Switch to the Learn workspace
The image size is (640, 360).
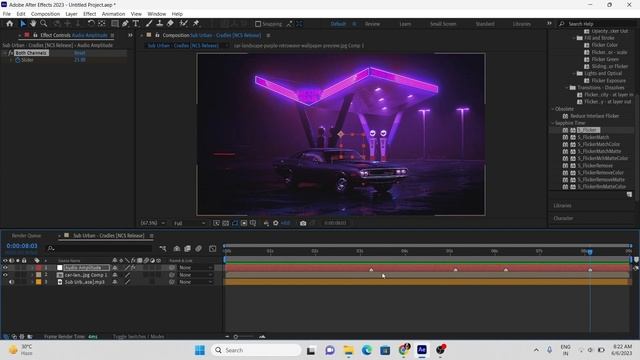pyautogui.click(x=405, y=24)
